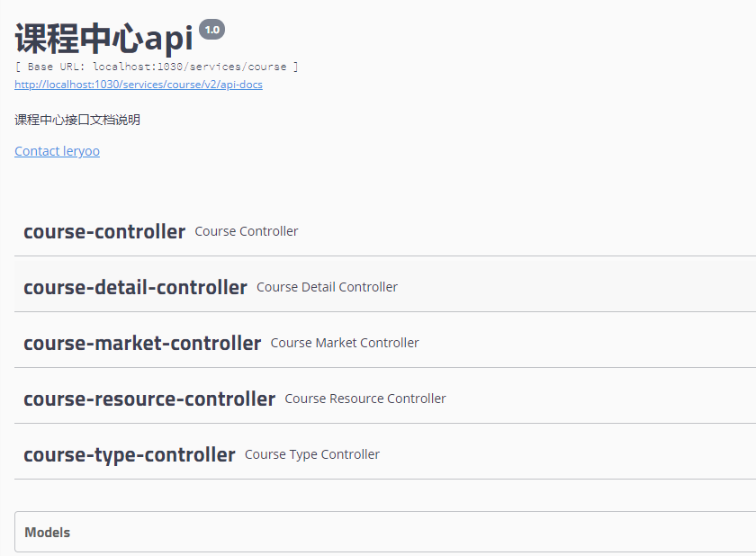Click the 'Course Resource Controller' description label

tap(365, 399)
